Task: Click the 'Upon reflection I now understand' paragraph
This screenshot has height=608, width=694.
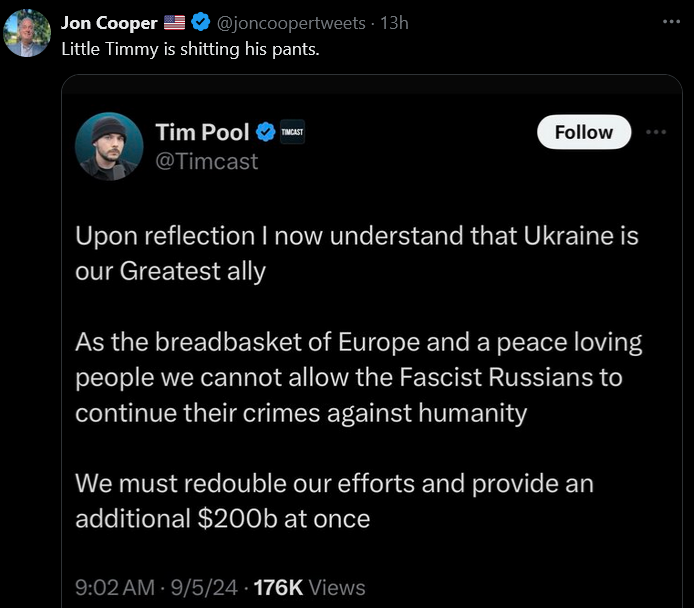Action: point(357,253)
